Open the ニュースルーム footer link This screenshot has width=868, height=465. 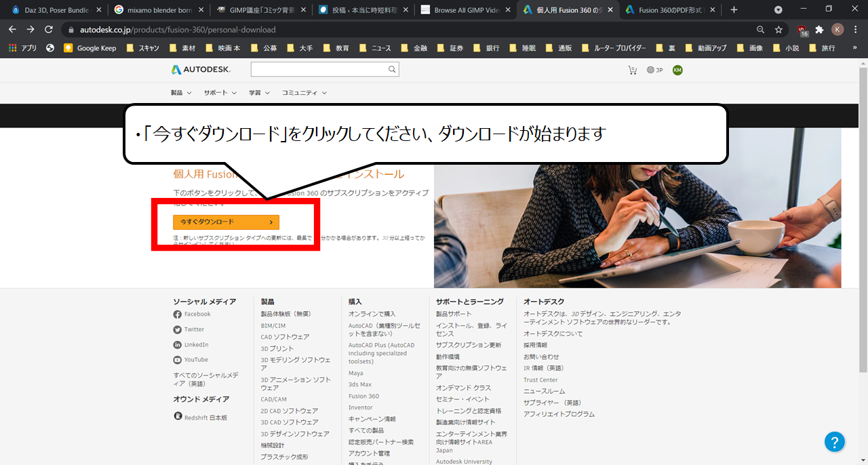(544, 392)
